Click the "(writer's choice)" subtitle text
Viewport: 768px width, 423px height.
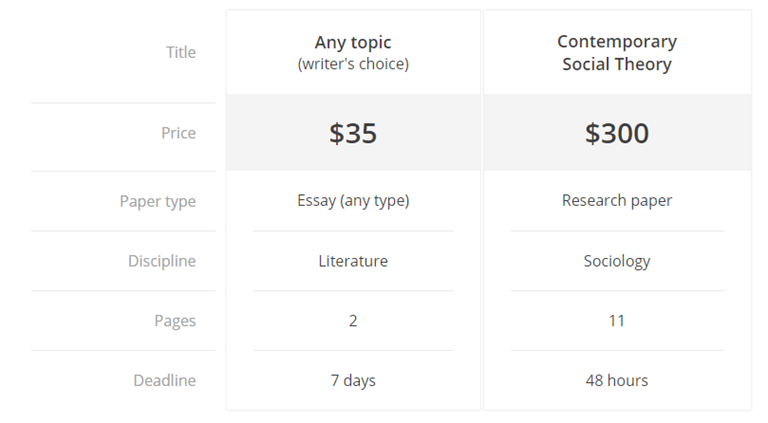(x=353, y=64)
